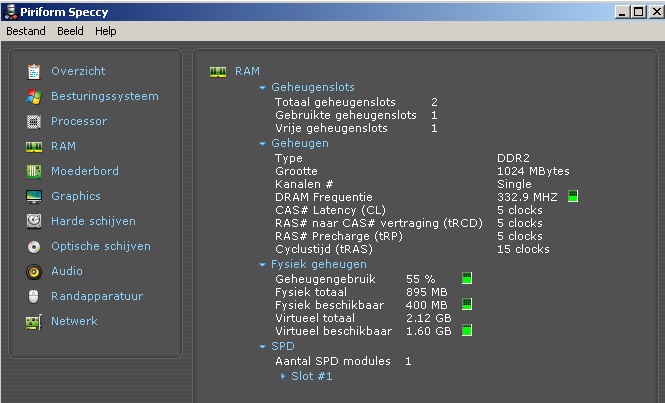The image size is (665, 403).
Task: Select Randapparatuur in the sidebar
Action: click(x=97, y=296)
